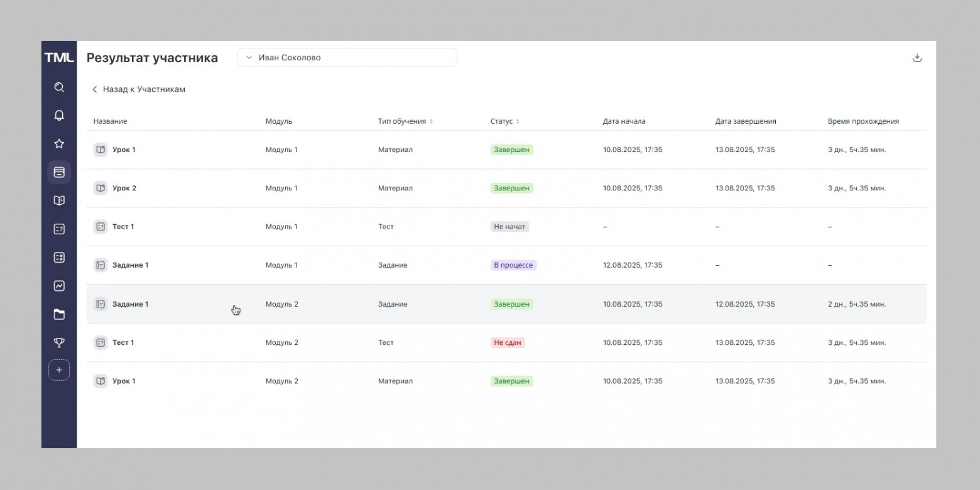The image size is (980, 490).
Task: Click the duration 2 дн., 5ч.35 мин.
Action: tap(857, 304)
